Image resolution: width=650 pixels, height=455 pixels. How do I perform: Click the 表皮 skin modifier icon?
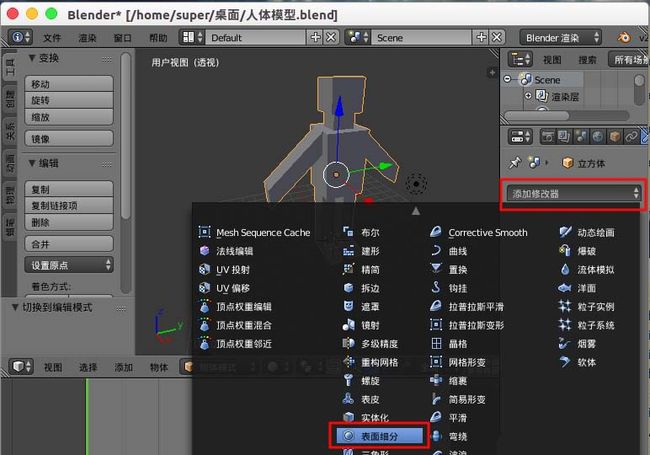pyautogui.click(x=349, y=399)
